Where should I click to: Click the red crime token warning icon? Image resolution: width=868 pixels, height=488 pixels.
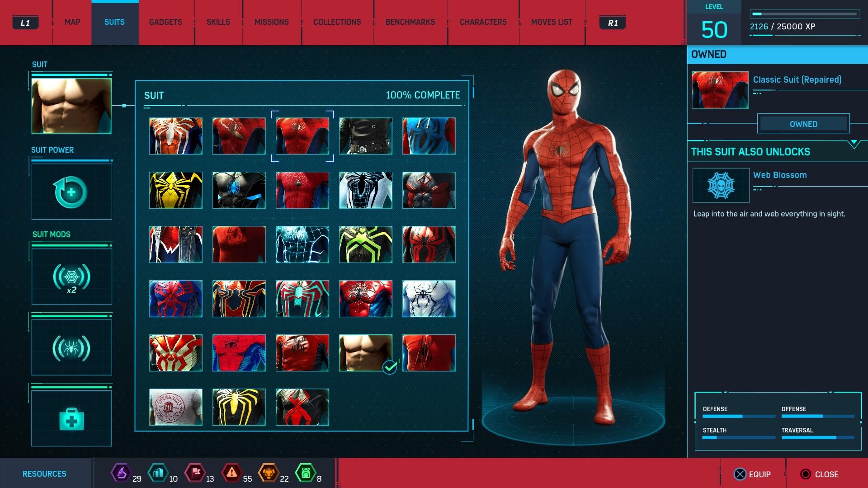[231, 473]
